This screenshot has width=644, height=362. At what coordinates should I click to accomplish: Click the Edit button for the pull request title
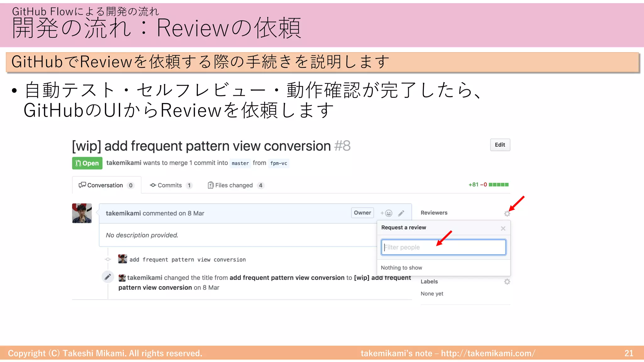(x=500, y=145)
